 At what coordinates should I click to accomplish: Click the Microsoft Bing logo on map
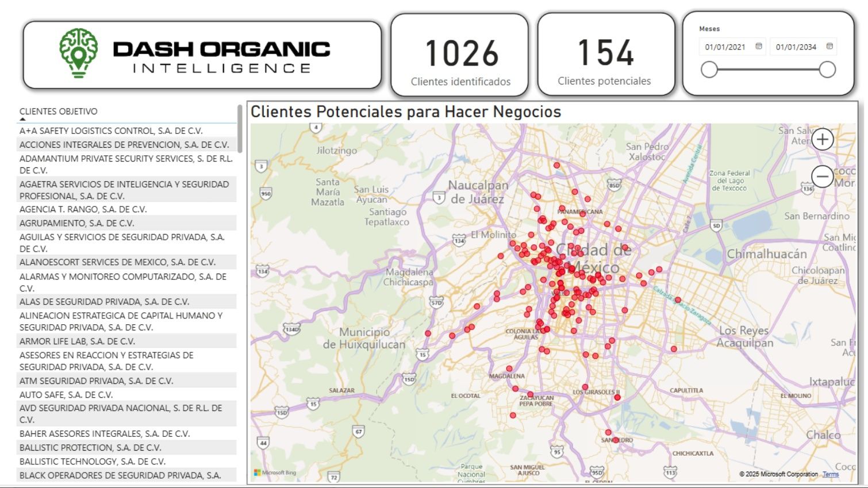click(275, 472)
